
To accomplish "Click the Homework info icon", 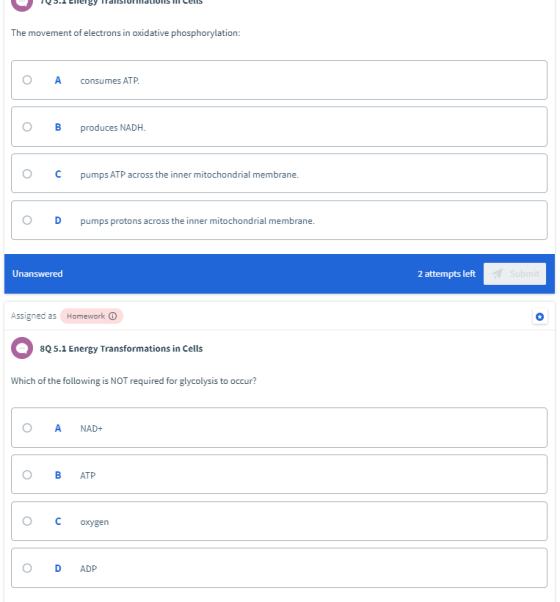I will click(x=112, y=316).
